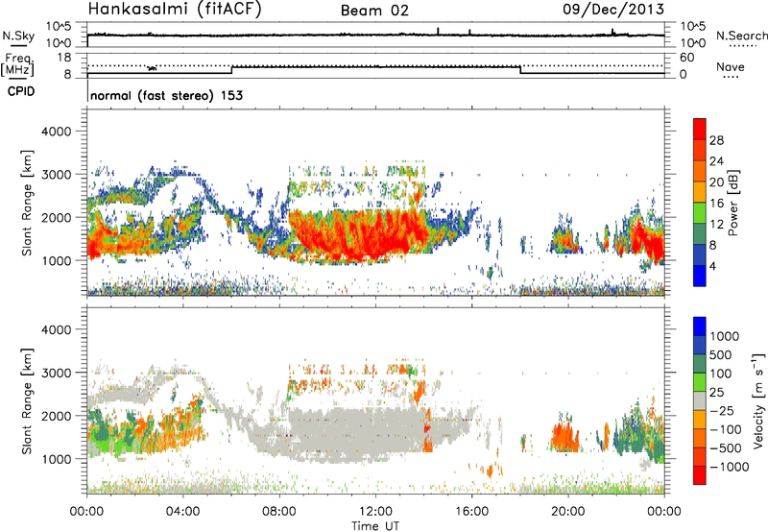This screenshot has height=532, width=768.
Task: Click the "Freq. [MHz]" axis label
Action: pyautogui.click(x=17, y=65)
